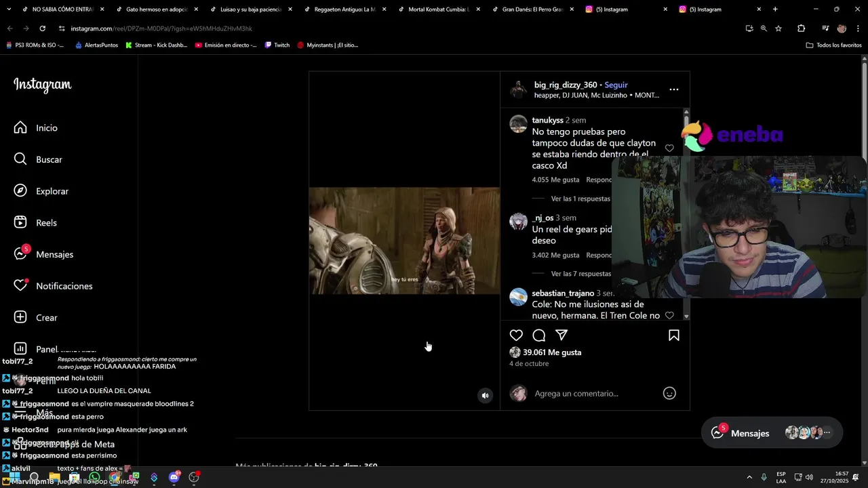Open sebastian_trajano commenter profile

point(563,293)
